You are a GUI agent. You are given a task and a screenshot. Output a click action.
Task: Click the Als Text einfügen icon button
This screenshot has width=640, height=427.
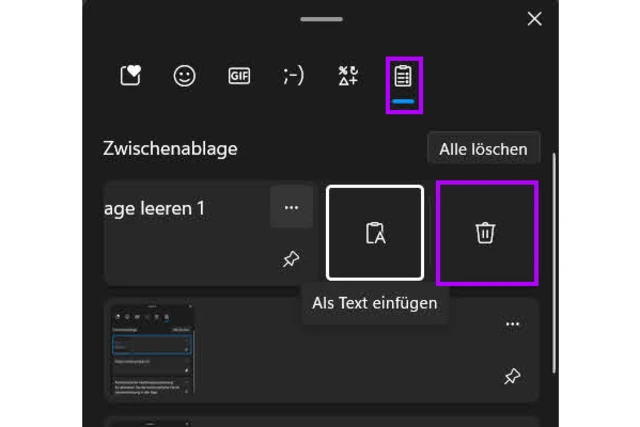click(375, 233)
